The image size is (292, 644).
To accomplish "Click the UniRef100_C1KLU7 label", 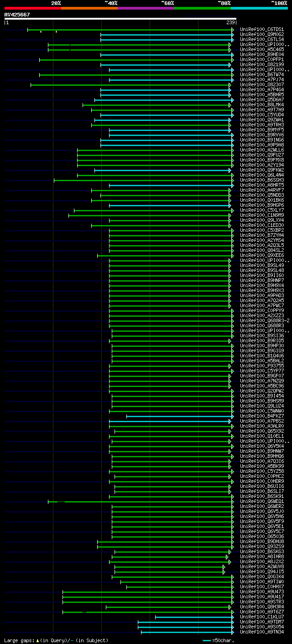I will [x=261, y=617].
